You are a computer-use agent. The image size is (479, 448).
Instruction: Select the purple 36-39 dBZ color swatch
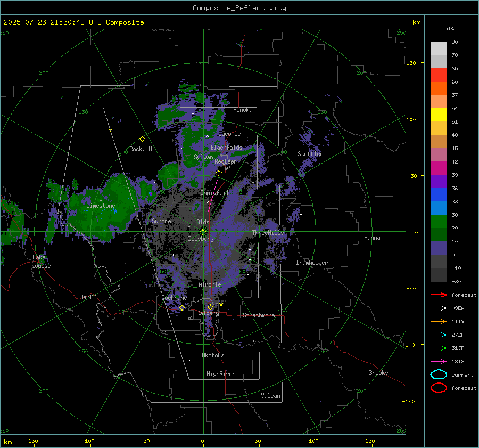[439, 182]
